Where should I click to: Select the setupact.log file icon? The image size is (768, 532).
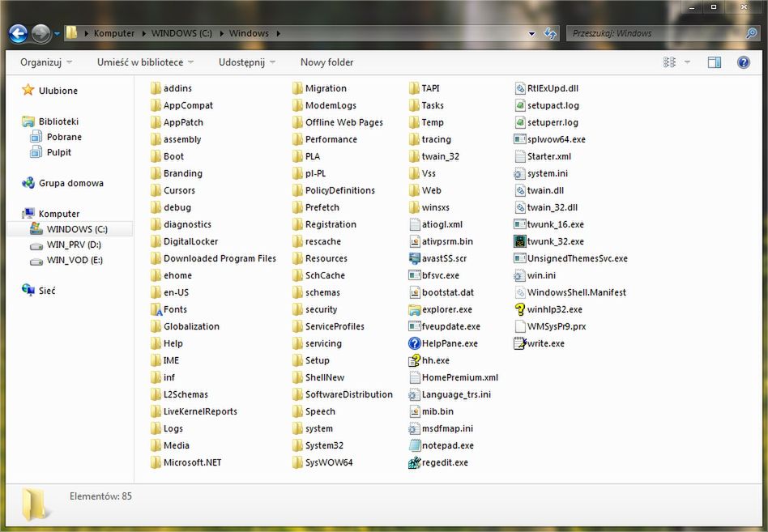click(519, 105)
